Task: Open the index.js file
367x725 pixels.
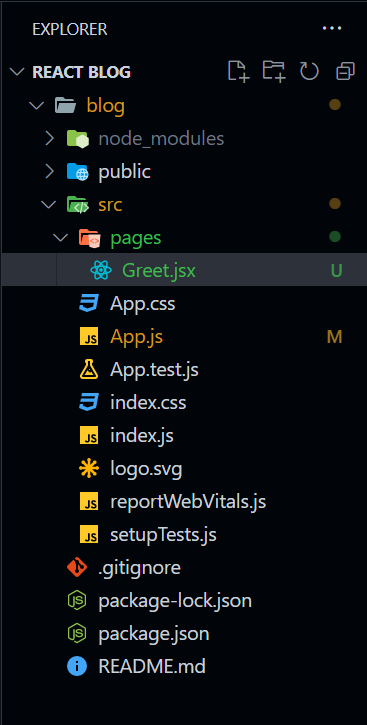Action: point(142,436)
